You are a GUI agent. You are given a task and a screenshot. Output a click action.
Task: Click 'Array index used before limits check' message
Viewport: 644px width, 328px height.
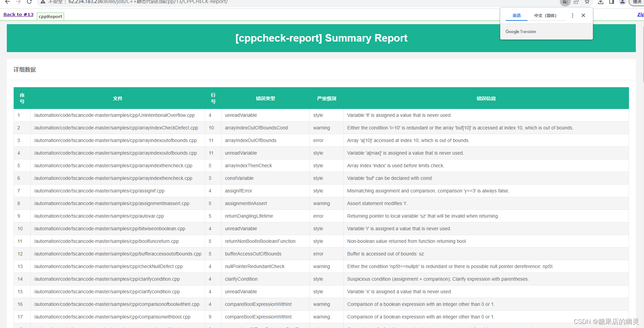coord(396,166)
